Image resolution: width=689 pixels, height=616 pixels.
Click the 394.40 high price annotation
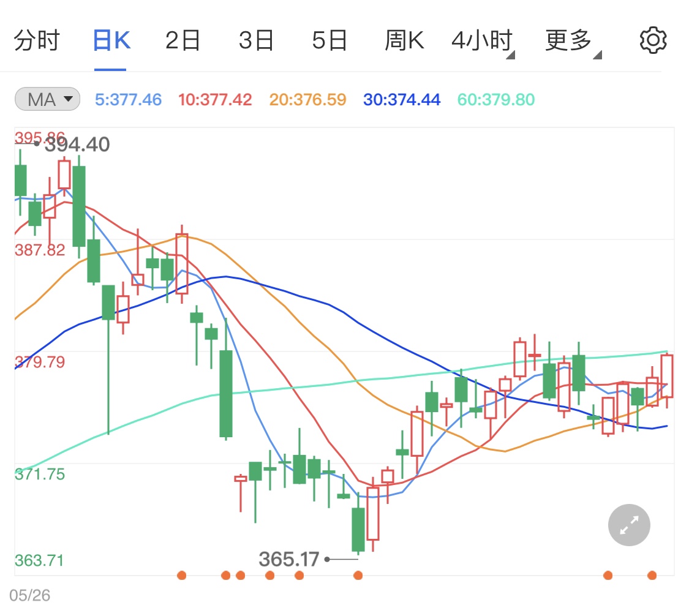click(x=77, y=145)
